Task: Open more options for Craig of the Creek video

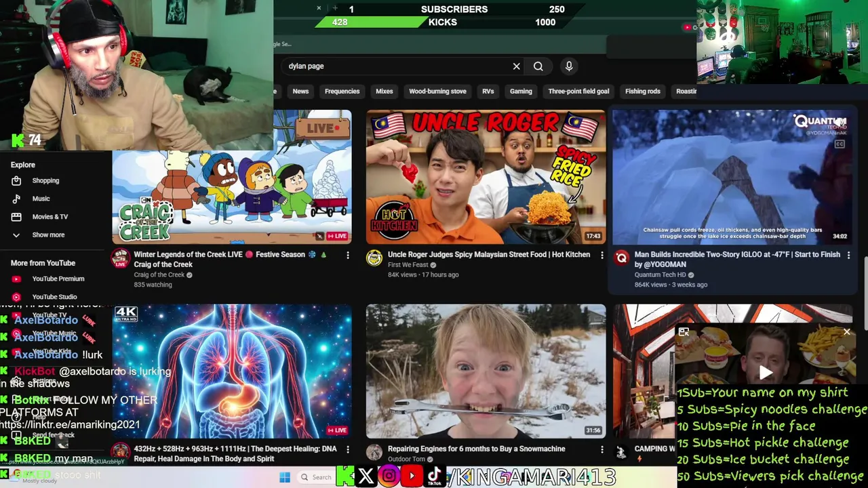Action: 348,256
